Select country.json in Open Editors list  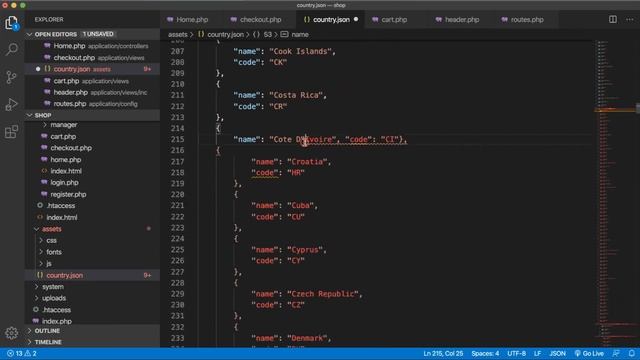[92, 69]
